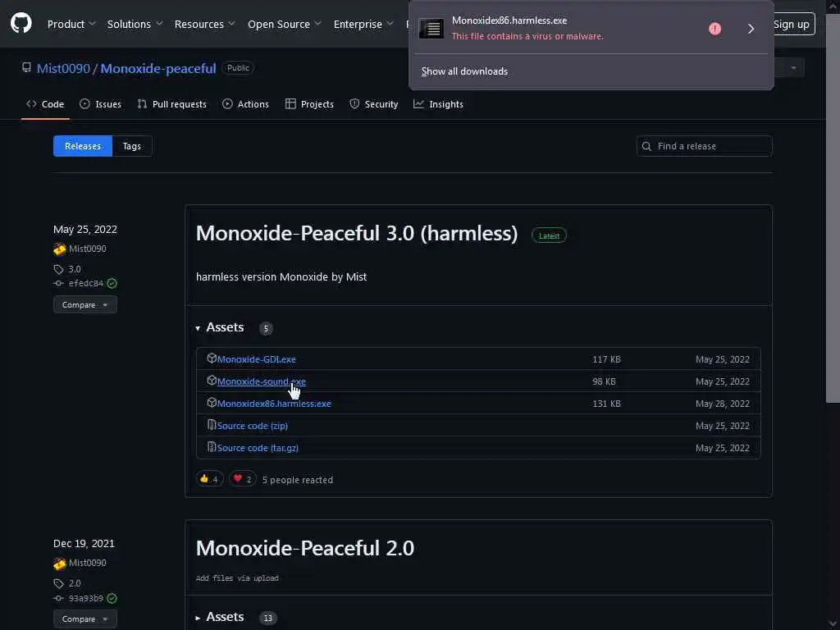Viewport: 840px width, 630px height.
Task: Click the repository icon beside Mist0090
Action: point(26,67)
